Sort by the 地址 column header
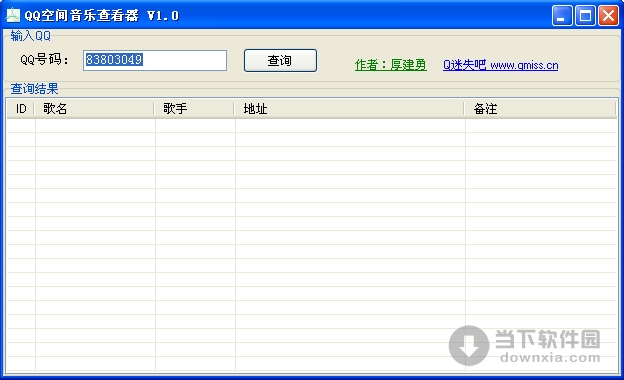The width and height of the screenshot is (624, 380). click(x=349, y=109)
